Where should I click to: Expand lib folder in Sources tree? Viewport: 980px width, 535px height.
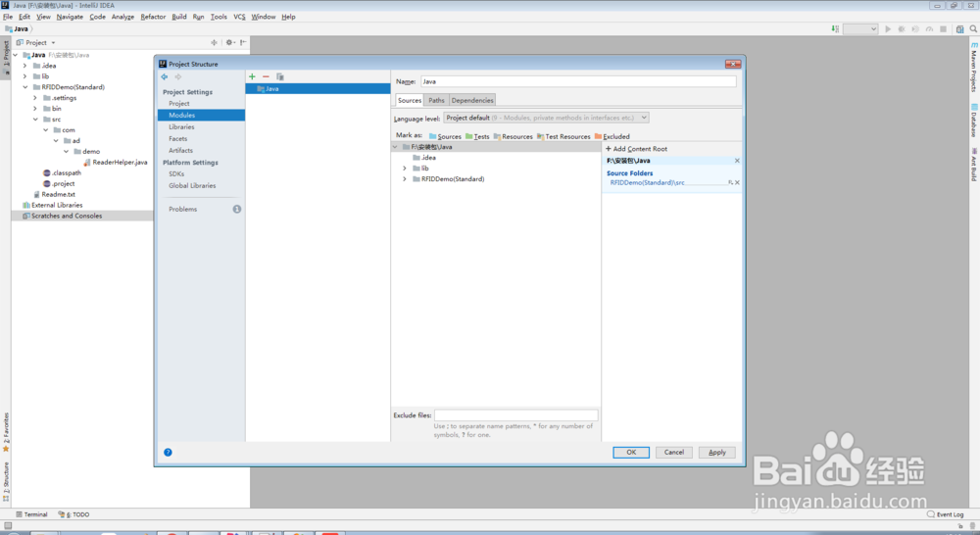(x=405, y=169)
